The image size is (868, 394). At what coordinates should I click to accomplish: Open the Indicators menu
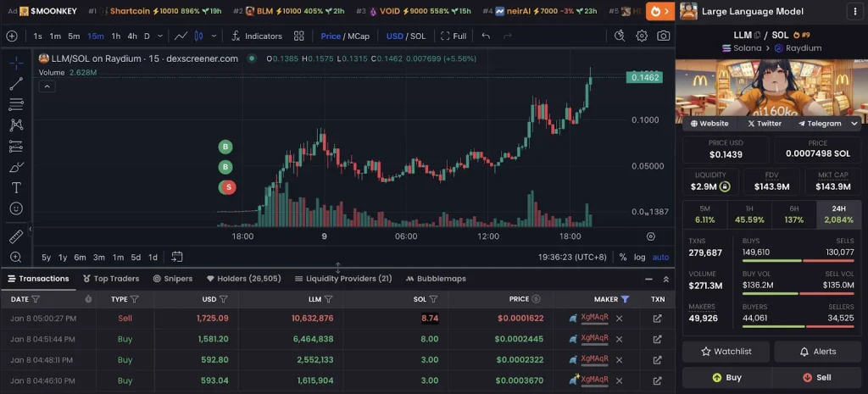click(x=257, y=36)
